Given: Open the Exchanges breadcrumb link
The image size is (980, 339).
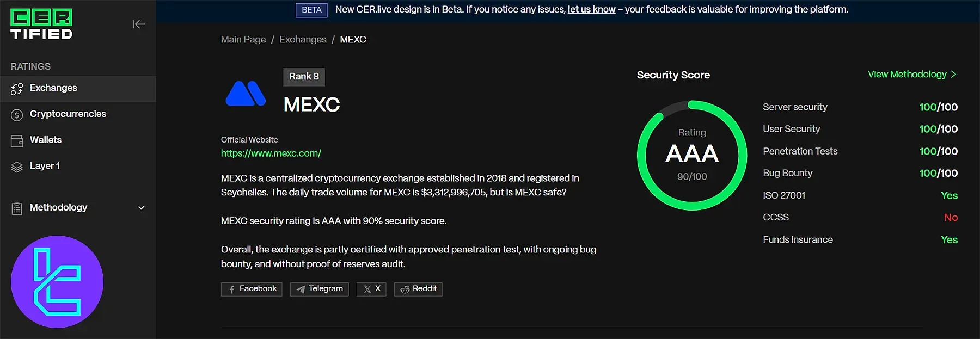Looking at the screenshot, I should point(303,40).
